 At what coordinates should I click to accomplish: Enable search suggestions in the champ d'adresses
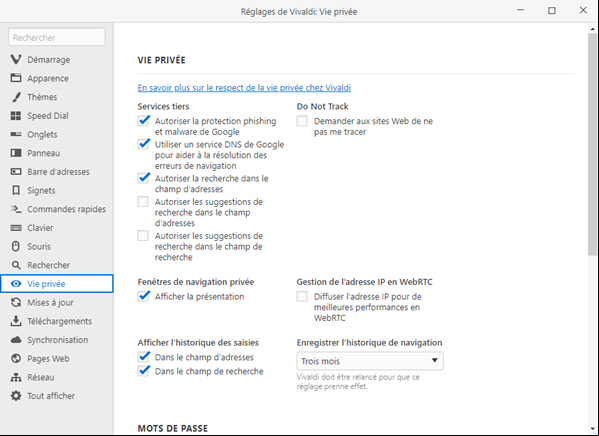tap(143, 201)
